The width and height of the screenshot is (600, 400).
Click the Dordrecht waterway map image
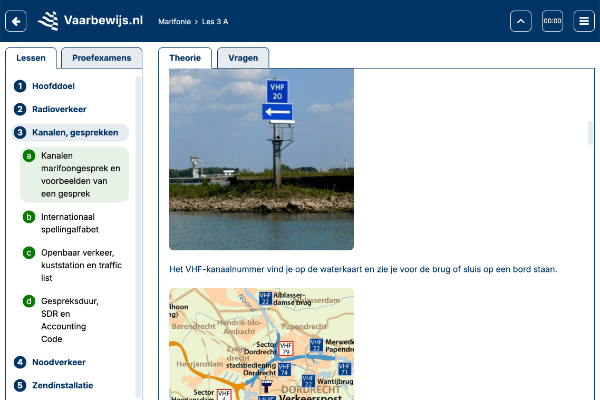(x=261, y=344)
